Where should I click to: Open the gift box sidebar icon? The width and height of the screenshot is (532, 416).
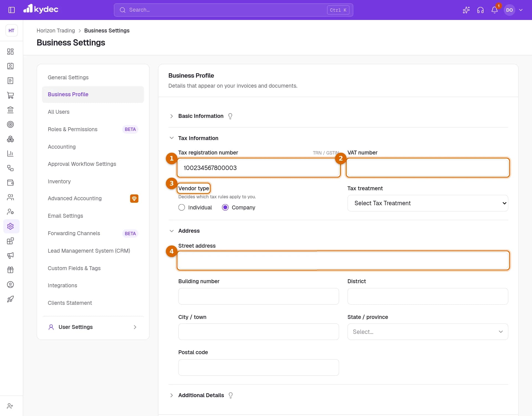(10, 270)
